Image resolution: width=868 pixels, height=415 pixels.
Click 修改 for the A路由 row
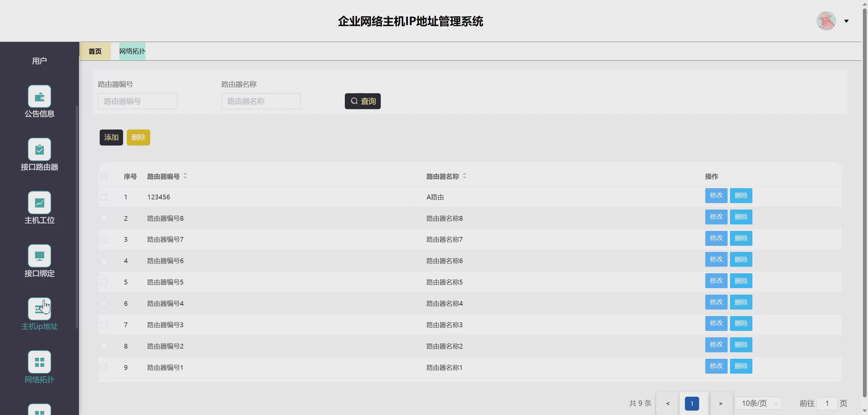click(x=716, y=196)
